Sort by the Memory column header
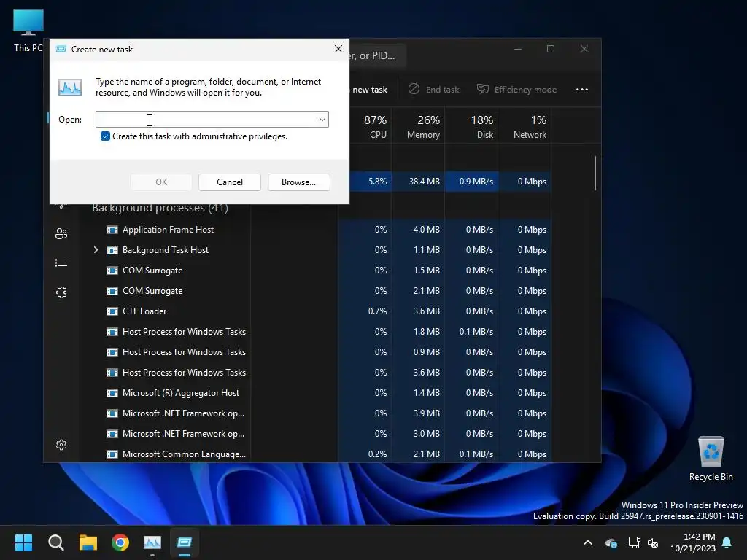Image resolution: width=747 pixels, height=560 pixels. [x=418, y=127]
